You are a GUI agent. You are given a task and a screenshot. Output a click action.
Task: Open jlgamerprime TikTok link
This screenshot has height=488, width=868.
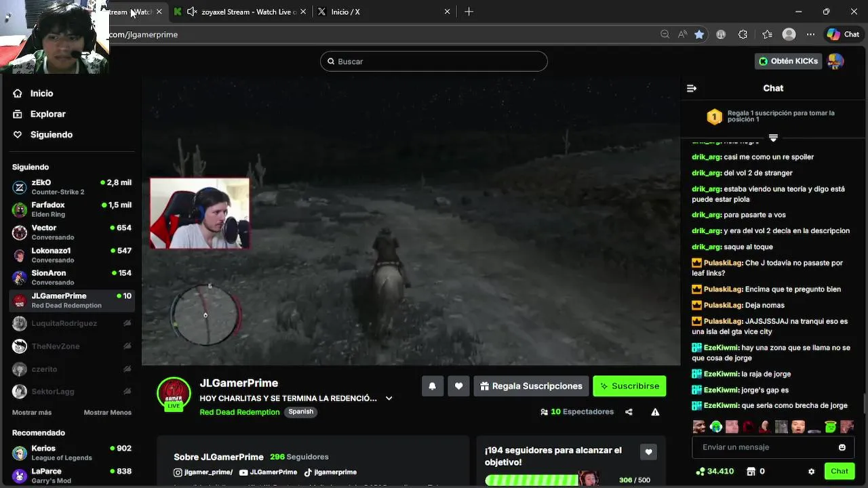point(330,472)
